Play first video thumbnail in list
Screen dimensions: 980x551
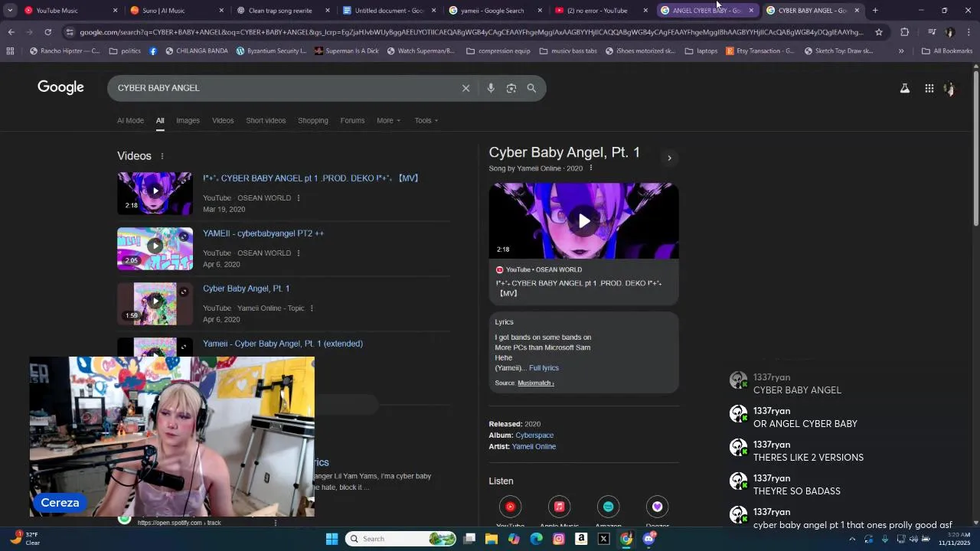point(155,194)
